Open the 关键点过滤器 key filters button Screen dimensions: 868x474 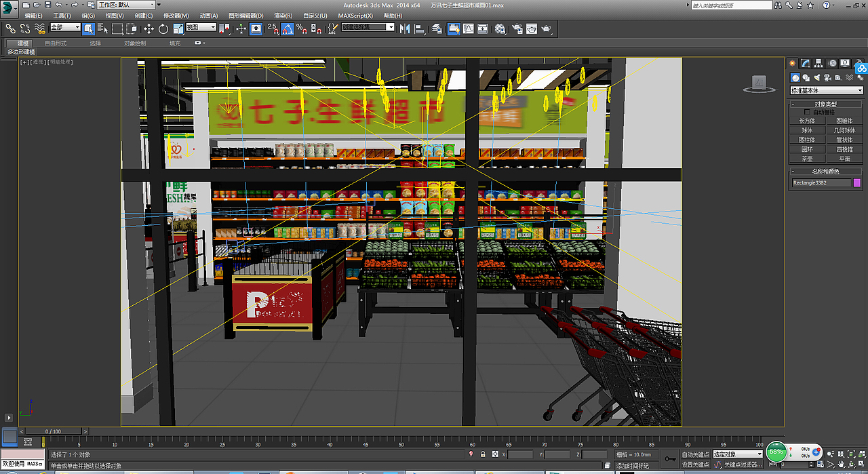click(744, 465)
